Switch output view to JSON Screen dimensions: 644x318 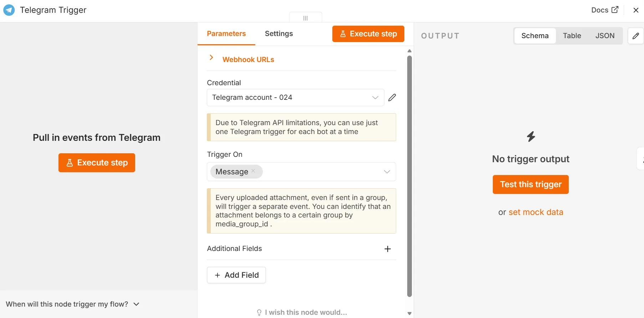click(x=605, y=36)
